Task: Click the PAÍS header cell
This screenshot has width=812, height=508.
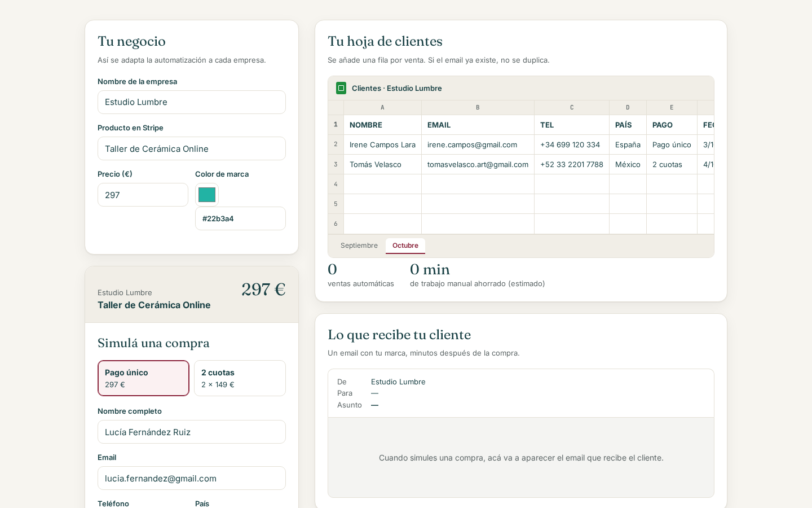Action: (628, 125)
